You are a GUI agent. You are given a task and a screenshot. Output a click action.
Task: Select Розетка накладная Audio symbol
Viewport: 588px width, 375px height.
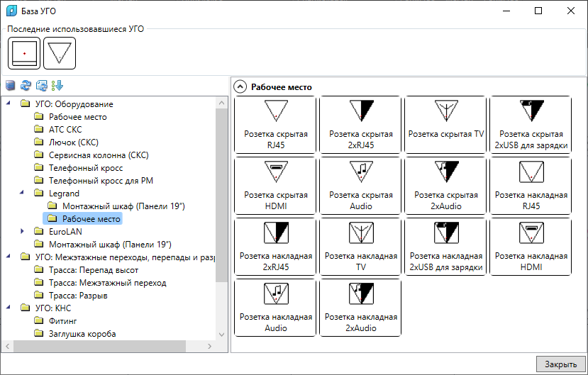pos(276,308)
